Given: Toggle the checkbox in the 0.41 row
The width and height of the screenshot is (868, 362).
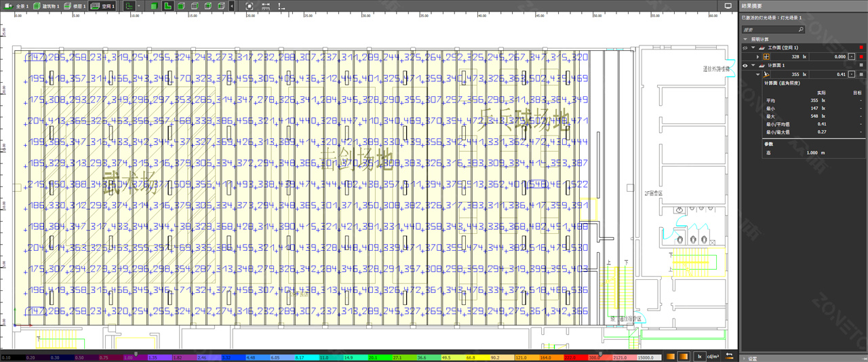Looking at the screenshot, I should tap(852, 75).
